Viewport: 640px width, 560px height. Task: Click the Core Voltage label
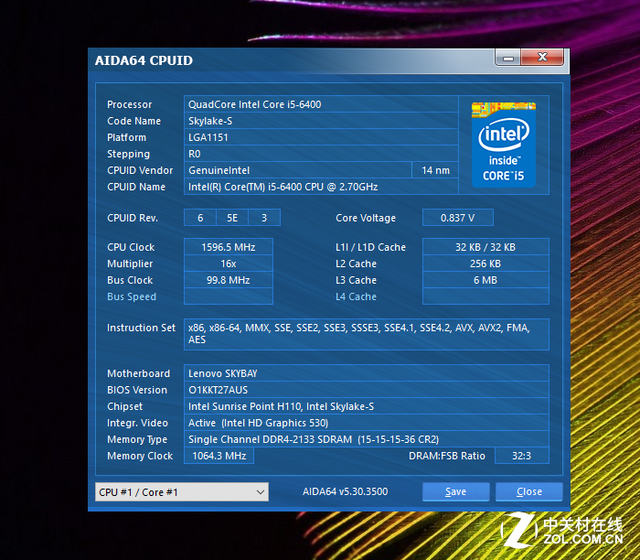click(365, 218)
